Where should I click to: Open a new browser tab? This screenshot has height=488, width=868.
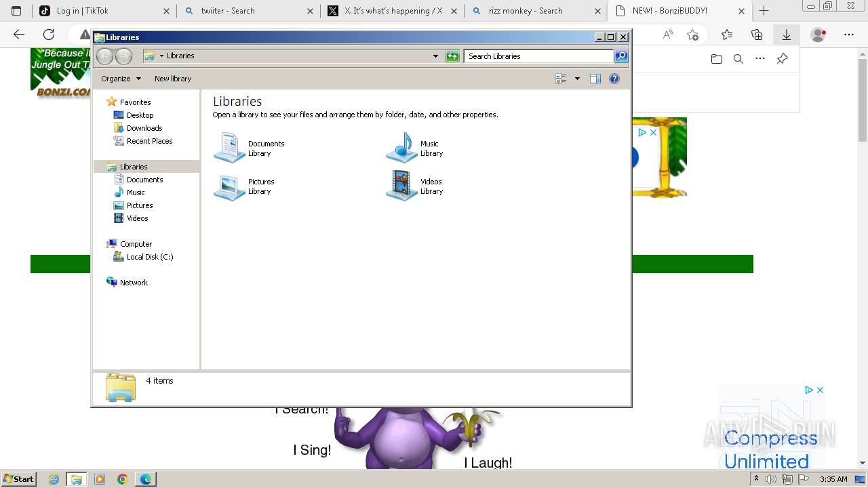click(x=764, y=11)
